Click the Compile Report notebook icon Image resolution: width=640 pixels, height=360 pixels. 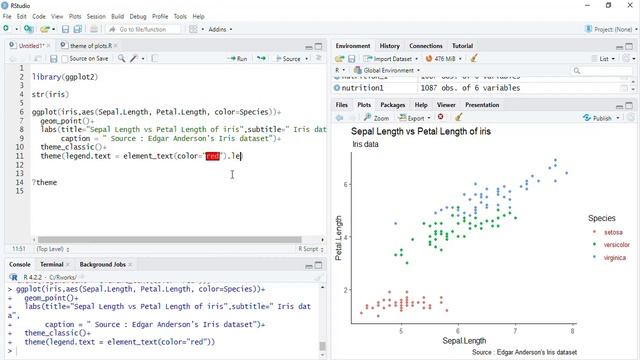point(155,59)
